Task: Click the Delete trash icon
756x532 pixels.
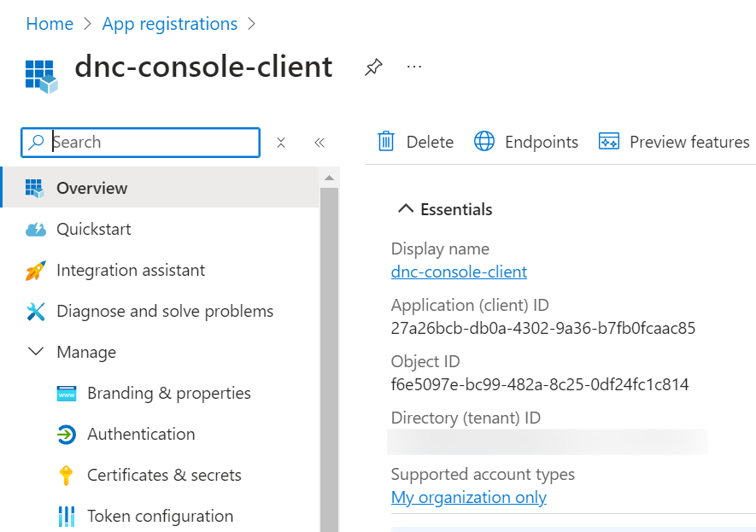Action: 386,142
